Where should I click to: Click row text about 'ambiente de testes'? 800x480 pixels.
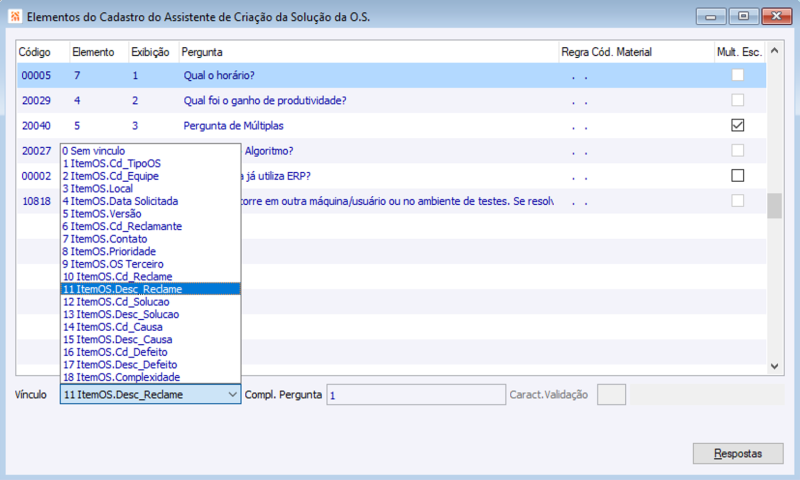pyautogui.click(x=397, y=201)
